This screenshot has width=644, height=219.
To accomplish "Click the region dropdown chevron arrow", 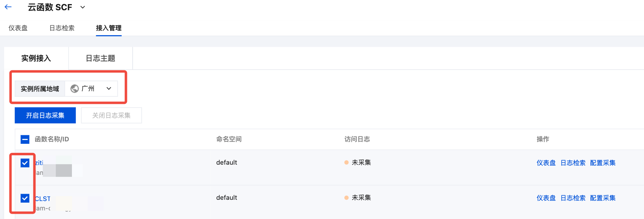I will (109, 89).
